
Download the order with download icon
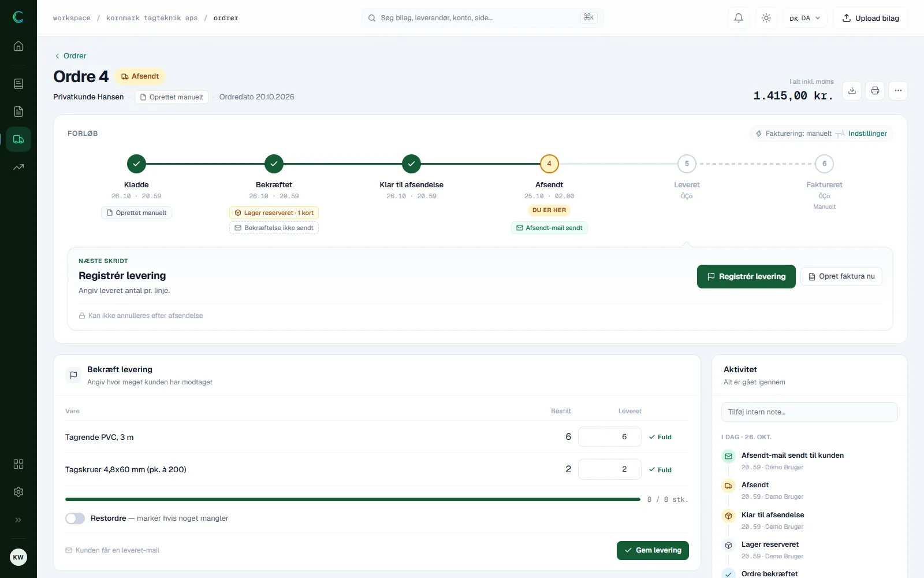852,91
